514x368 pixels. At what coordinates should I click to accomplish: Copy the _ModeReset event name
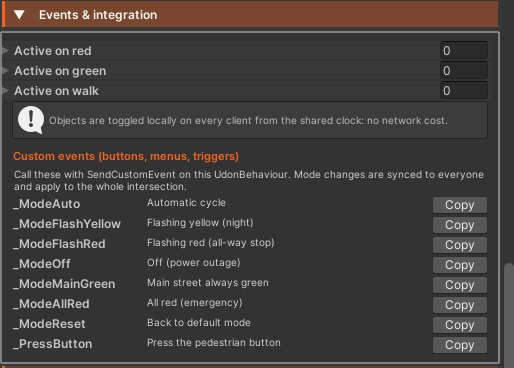pyautogui.click(x=460, y=325)
